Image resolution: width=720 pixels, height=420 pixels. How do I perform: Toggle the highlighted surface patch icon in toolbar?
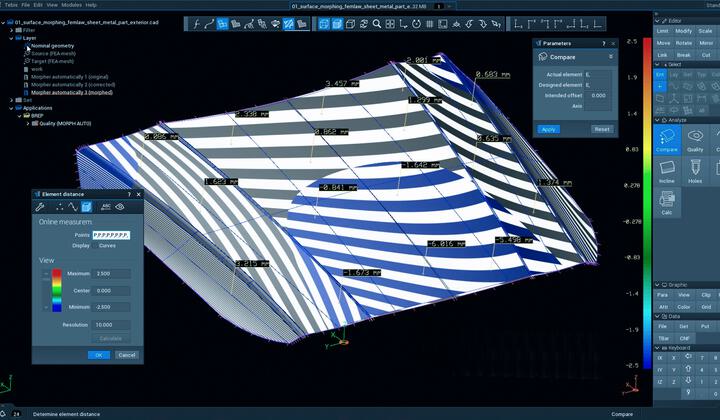pyautogui.click(x=223, y=24)
